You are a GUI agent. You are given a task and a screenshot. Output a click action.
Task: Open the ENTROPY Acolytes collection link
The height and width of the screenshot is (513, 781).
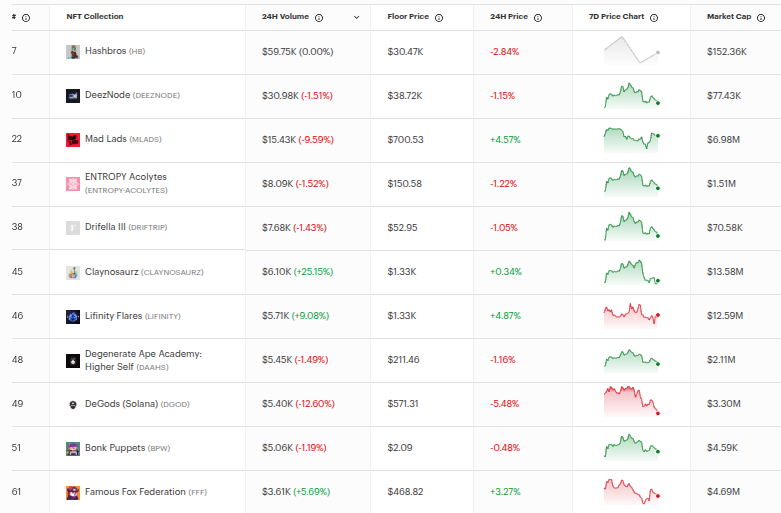click(126, 183)
